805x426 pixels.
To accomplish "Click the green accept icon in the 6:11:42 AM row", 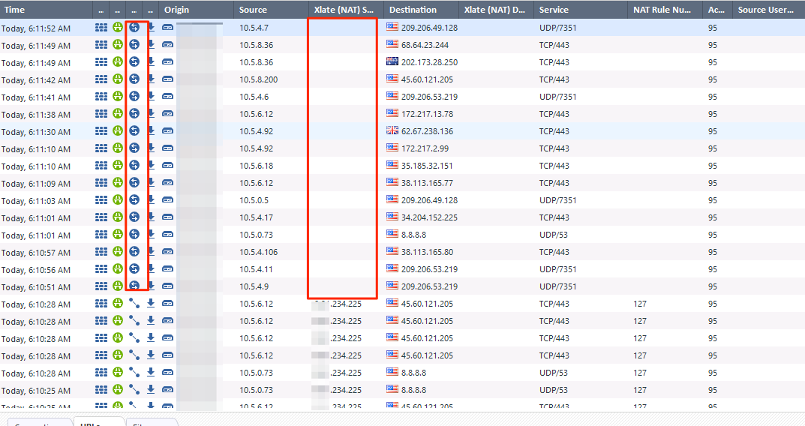I will coord(117,79).
